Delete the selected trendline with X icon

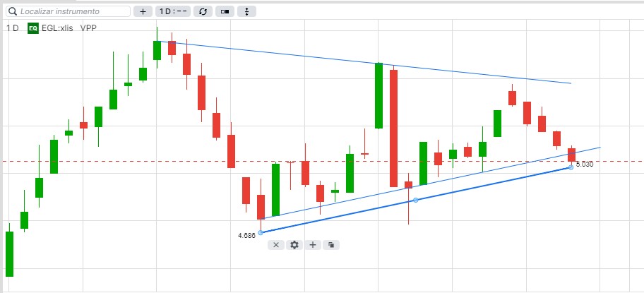click(276, 245)
